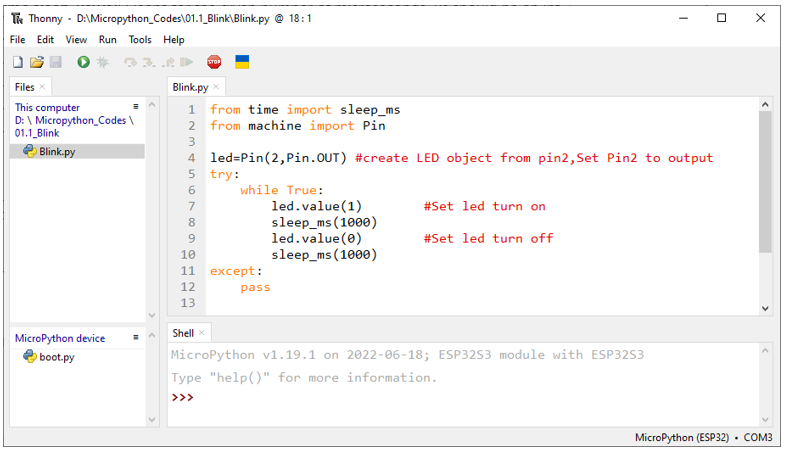Navigate to the D: drive in path

pyautogui.click(x=19, y=120)
